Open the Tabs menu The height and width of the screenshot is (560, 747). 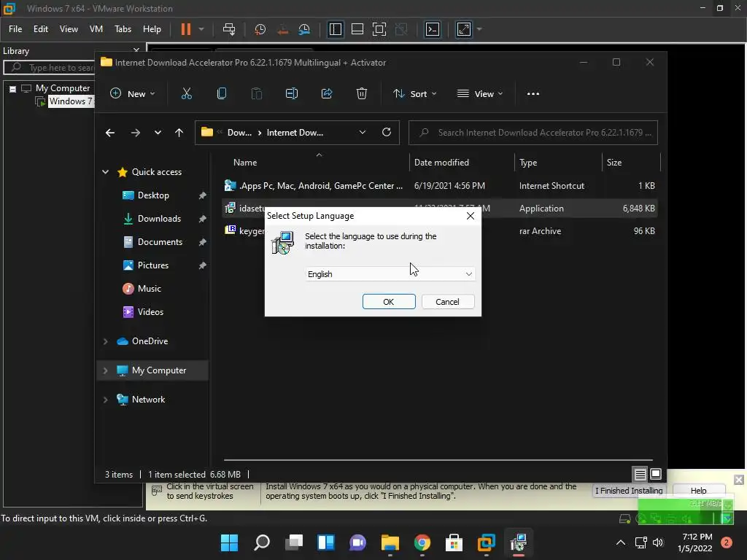[x=123, y=29]
